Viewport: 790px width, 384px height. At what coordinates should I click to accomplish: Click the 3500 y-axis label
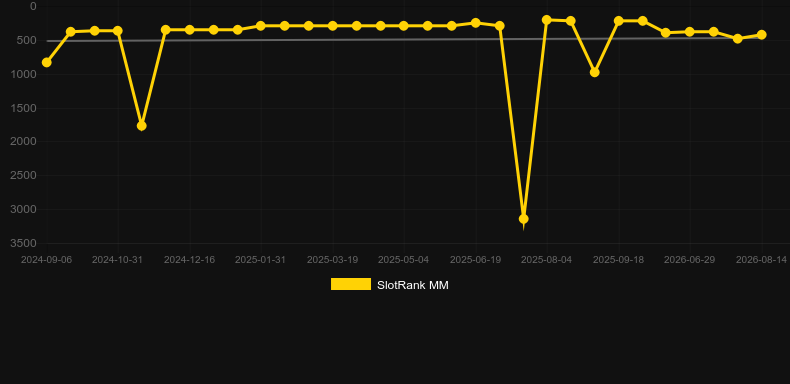click(x=23, y=243)
